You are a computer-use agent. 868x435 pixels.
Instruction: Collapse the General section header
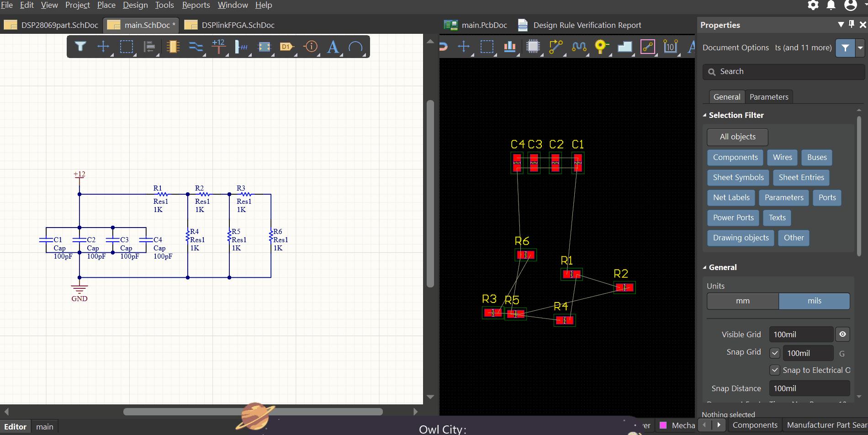click(704, 267)
